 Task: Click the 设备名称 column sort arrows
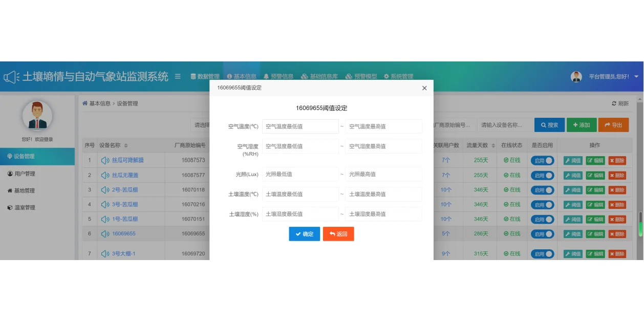(x=126, y=145)
